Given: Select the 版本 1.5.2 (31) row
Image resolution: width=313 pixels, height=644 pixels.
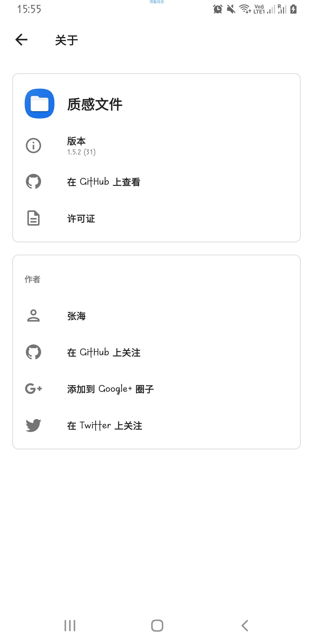Looking at the screenshot, I should click(x=156, y=146).
